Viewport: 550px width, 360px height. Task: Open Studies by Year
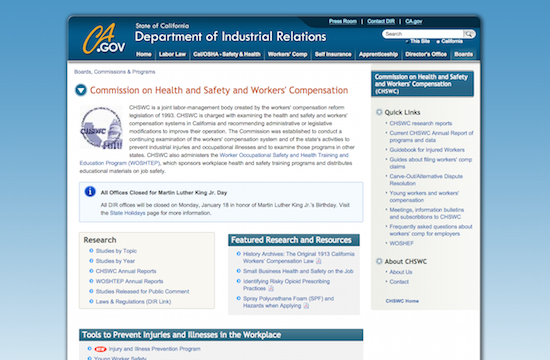click(x=115, y=261)
